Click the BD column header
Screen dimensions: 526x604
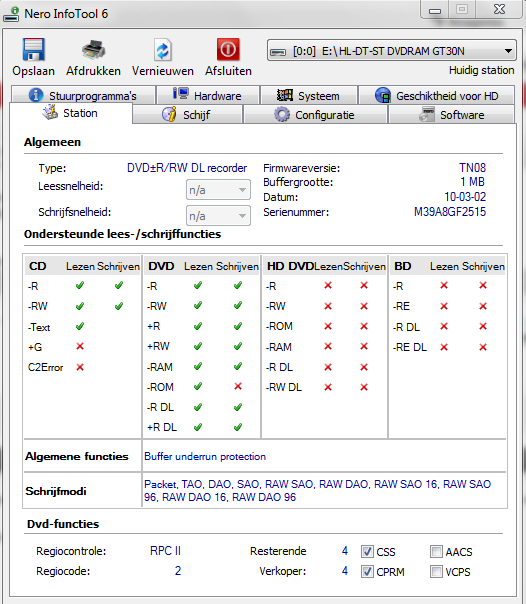coord(403,266)
